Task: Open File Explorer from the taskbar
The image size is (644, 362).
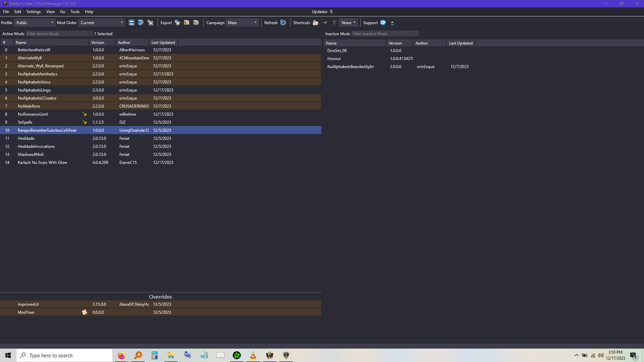Action: pyautogui.click(x=171, y=355)
